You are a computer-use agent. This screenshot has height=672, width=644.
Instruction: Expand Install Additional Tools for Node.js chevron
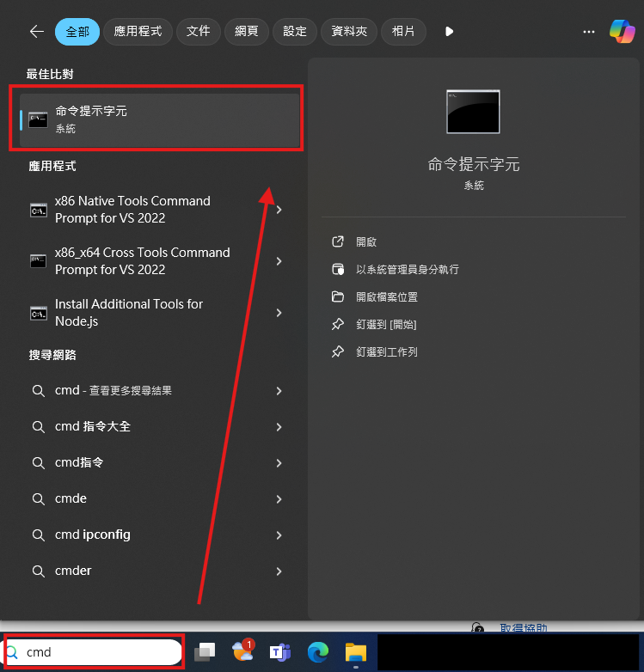[279, 313]
